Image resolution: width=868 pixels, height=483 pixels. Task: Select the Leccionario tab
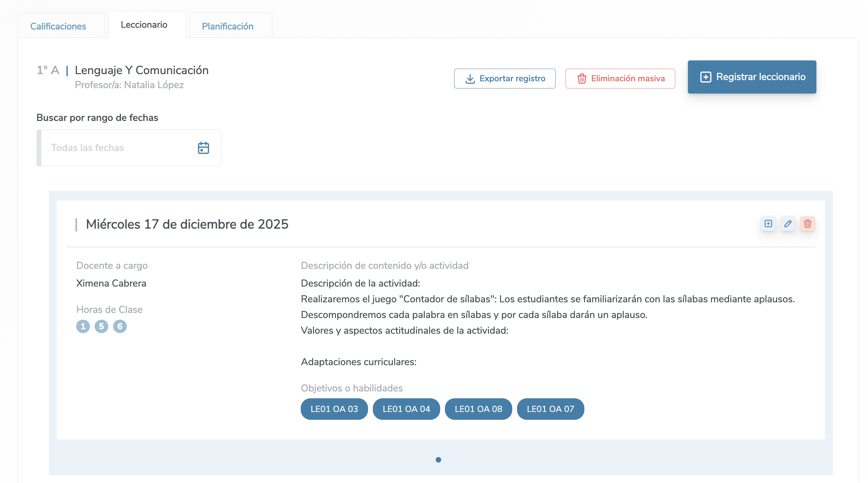[x=144, y=25]
